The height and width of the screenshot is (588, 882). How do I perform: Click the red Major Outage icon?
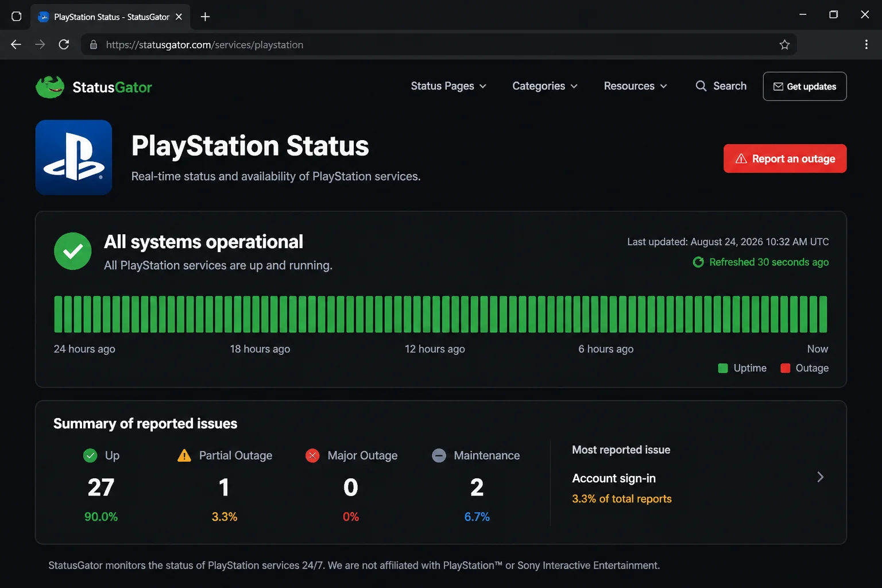(x=312, y=455)
